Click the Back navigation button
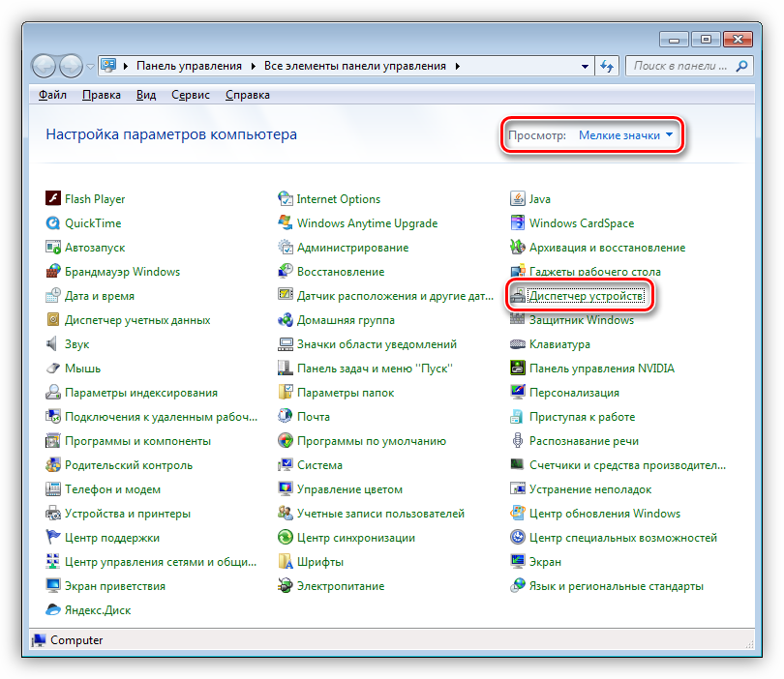 point(44,66)
